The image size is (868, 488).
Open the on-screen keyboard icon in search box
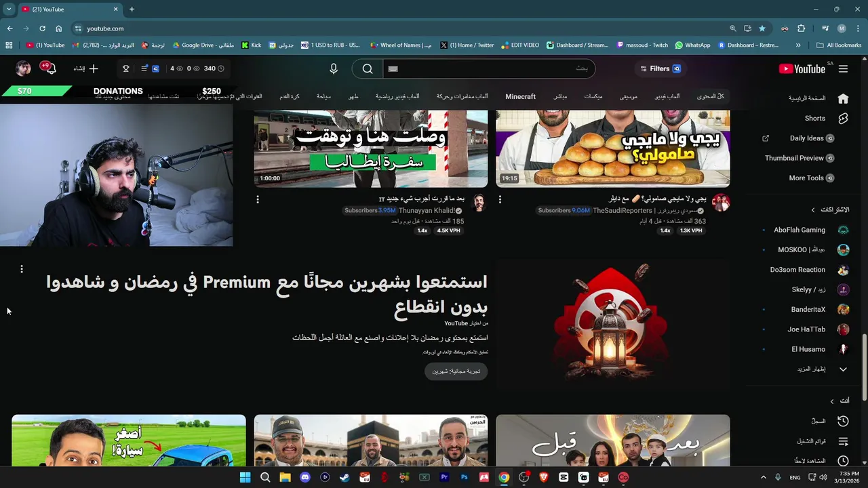tap(393, 68)
